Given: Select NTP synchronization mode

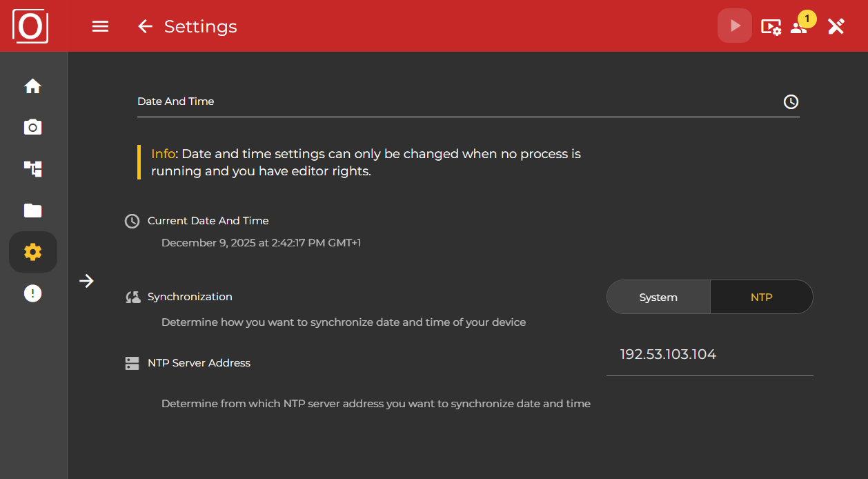Looking at the screenshot, I should (x=761, y=297).
